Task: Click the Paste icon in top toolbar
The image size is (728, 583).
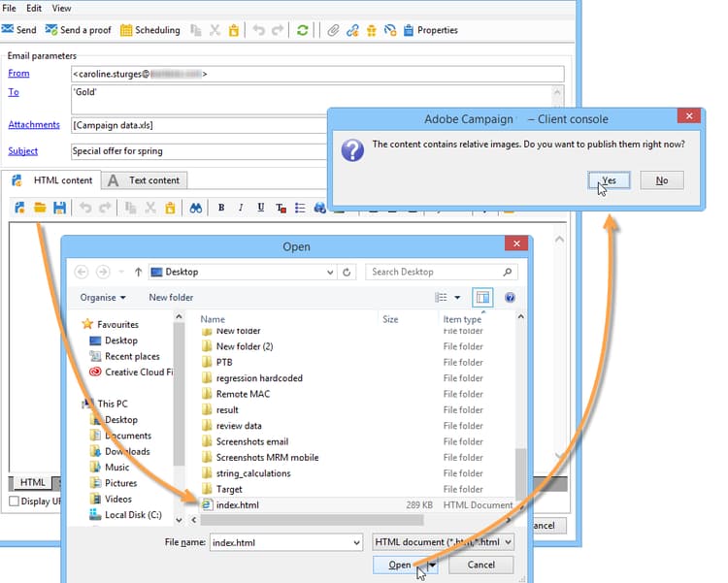Action: coord(234,30)
